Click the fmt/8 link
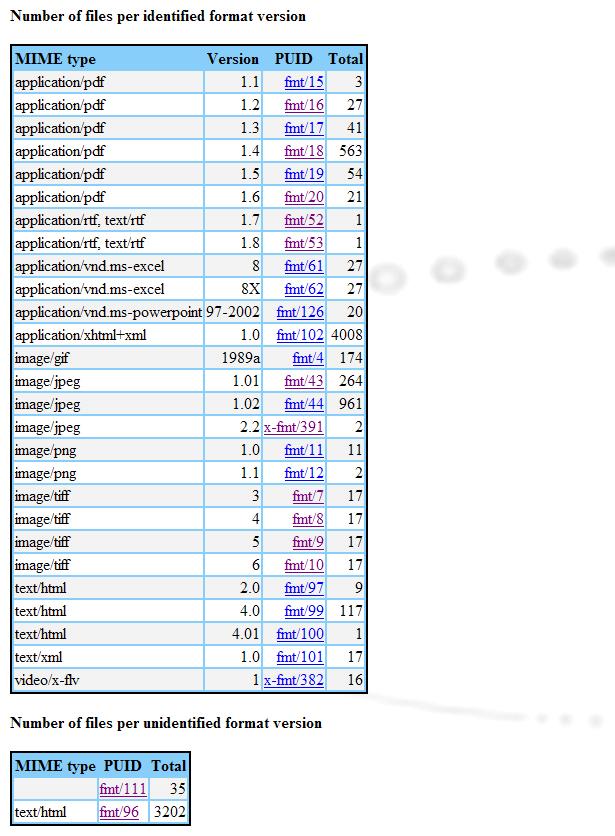Screen dimensions: 615x836 [308, 519]
